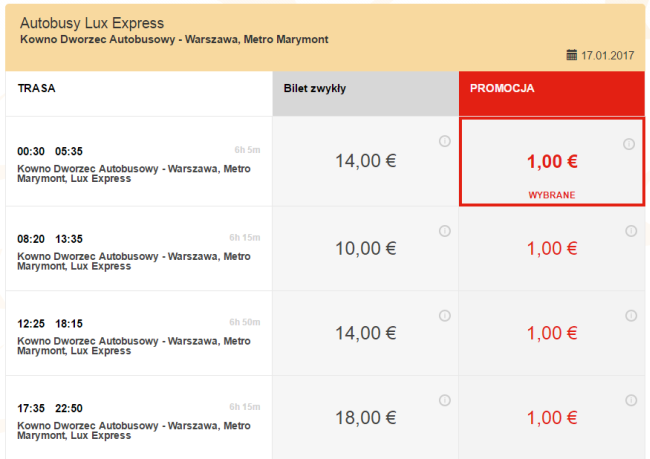Click info icon on selected 00:30 promo fare
The image size is (650, 459).
coord(629,144)
